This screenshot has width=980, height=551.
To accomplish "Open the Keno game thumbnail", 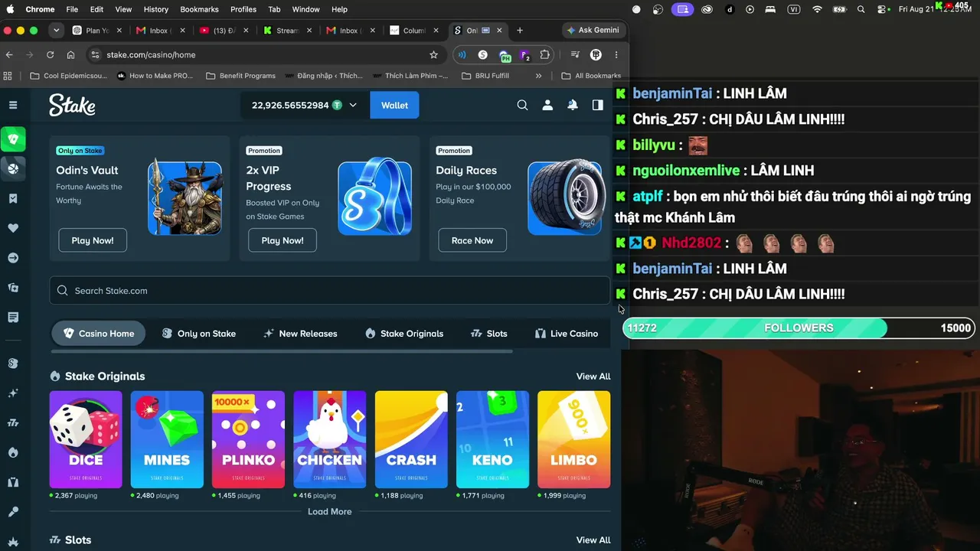I will click(x=492, y=439).
